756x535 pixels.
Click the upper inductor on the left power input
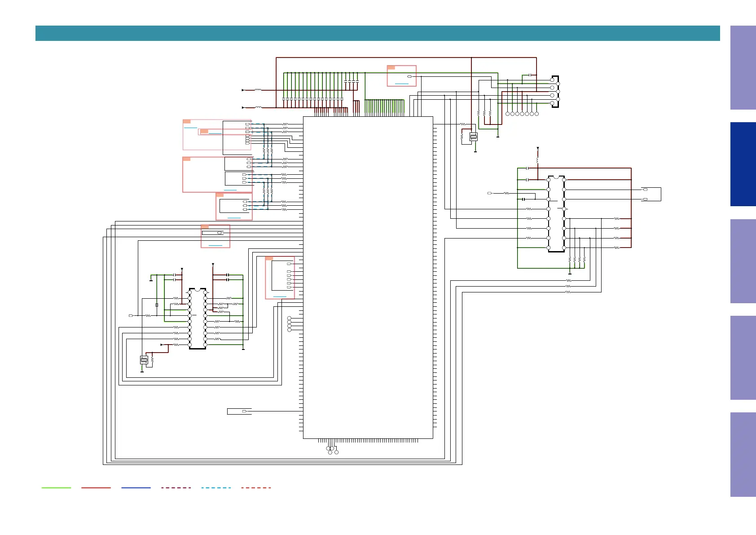[x=258, y=90]
